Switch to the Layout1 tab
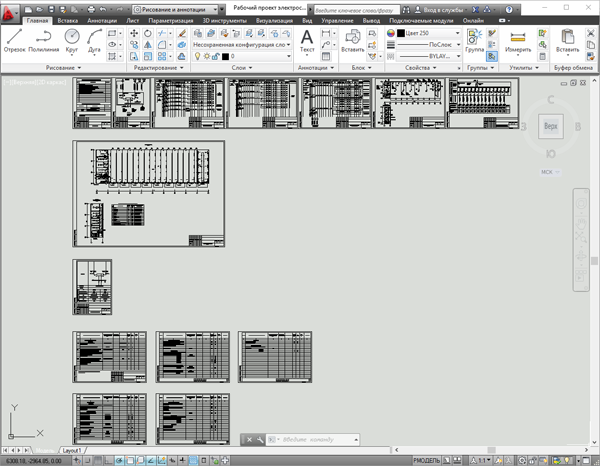 [x=72, y=450]
